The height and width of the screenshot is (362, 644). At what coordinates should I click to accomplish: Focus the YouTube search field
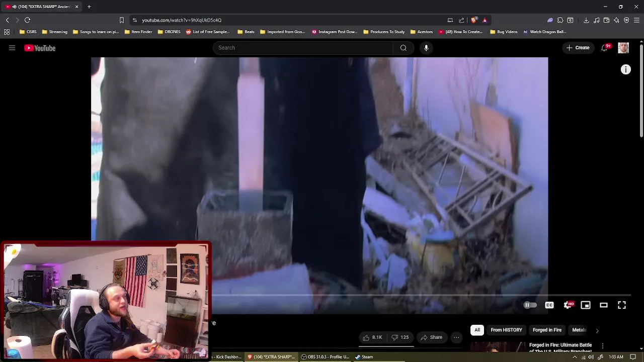point(303,48)
